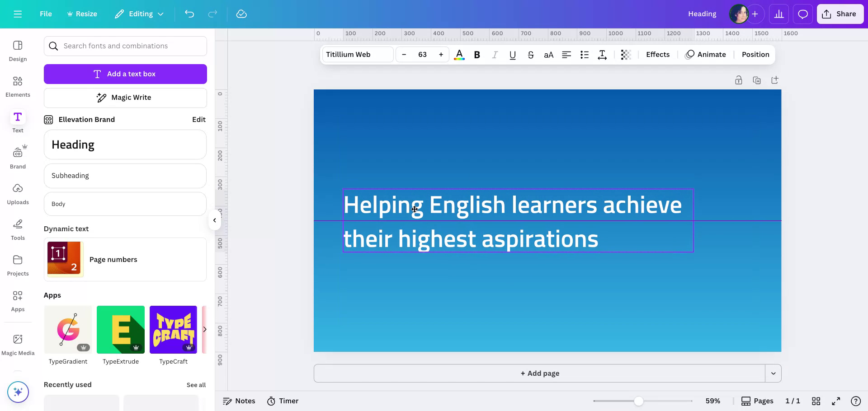This screenshot has height=411, width=868.
Task: Toggle underline formatting
Action: (x=512, y=55)
